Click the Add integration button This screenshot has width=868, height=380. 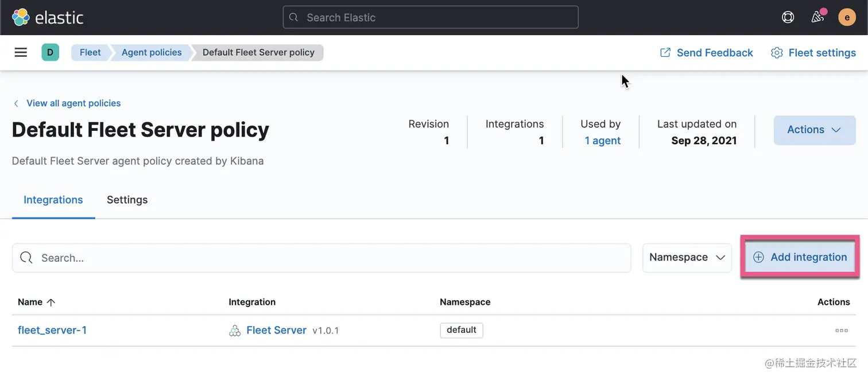pos(800,257)
